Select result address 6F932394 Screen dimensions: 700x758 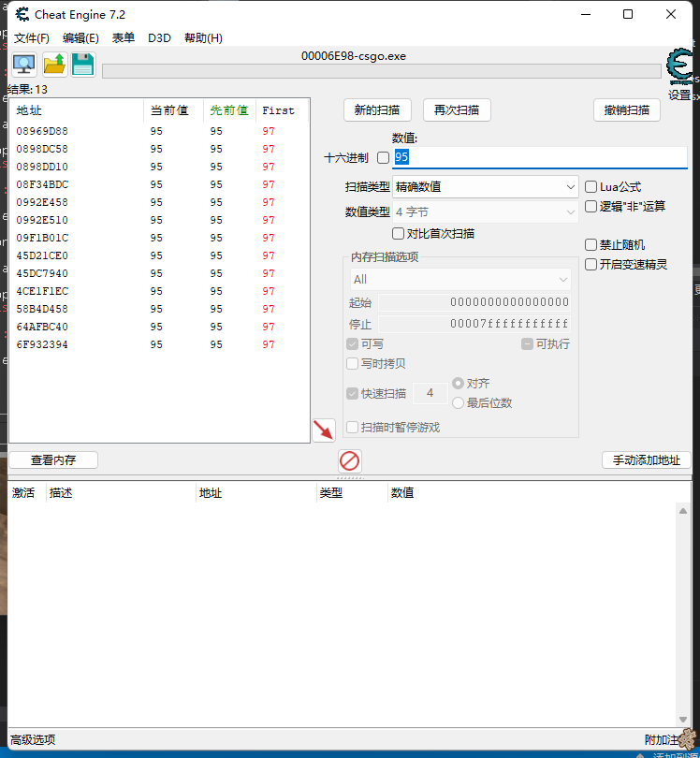tap(42, 344)
